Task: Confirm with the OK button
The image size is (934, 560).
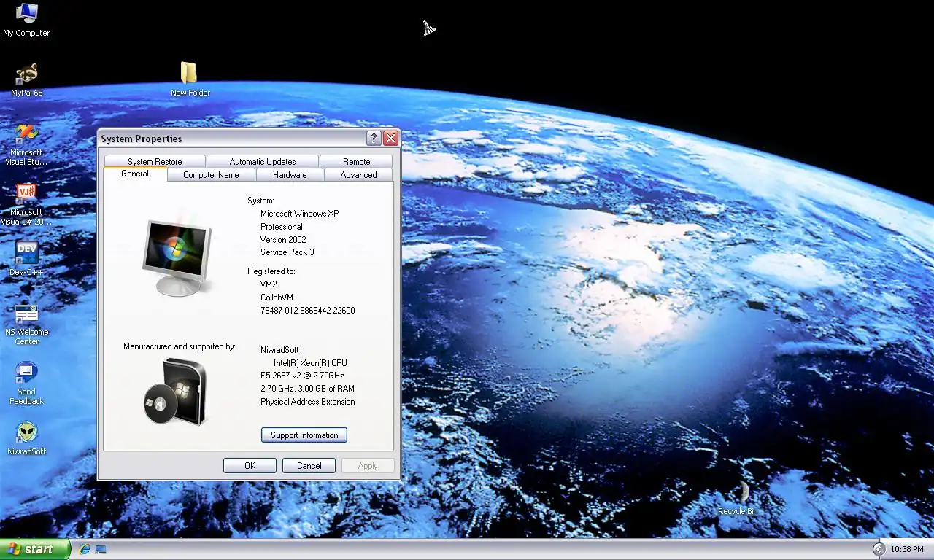Action: [x=250, y=466]
